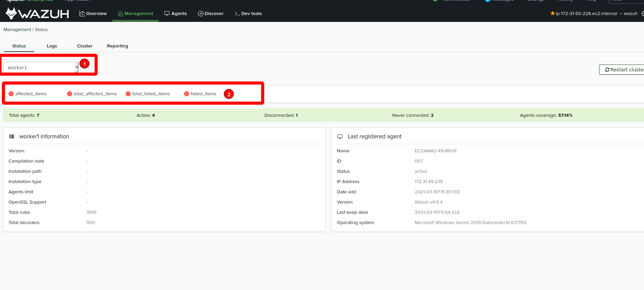Click the Total rules value 3091
The width and height of the screenshot is (644, 290).
(x=91, y=212)
